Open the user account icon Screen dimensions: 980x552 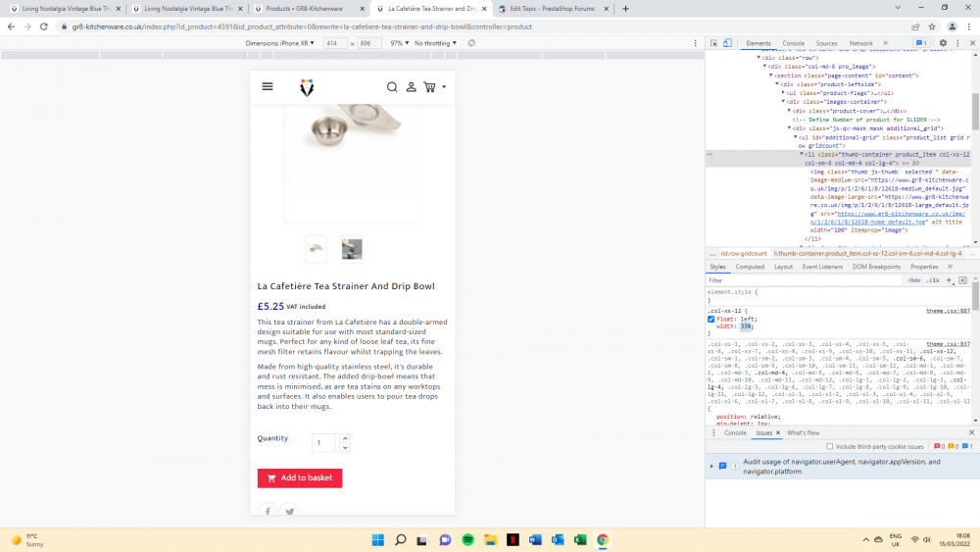tap(412, 87)
